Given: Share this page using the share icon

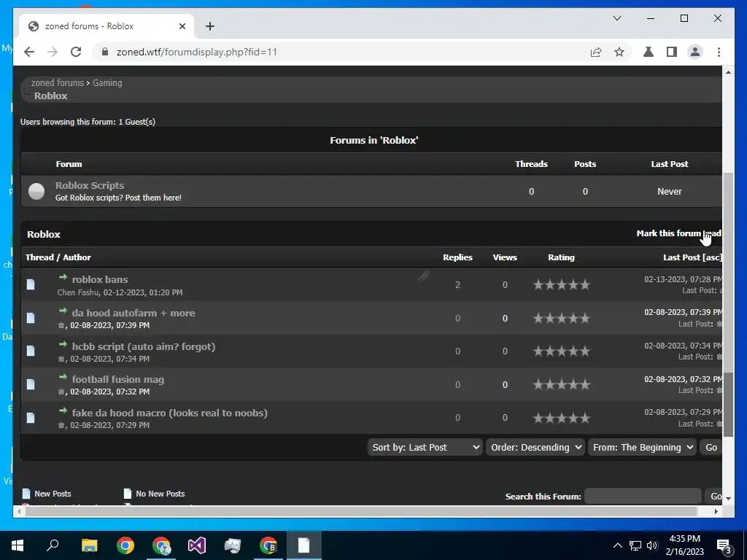Looking at the screenshot, I should click(595, 52).
